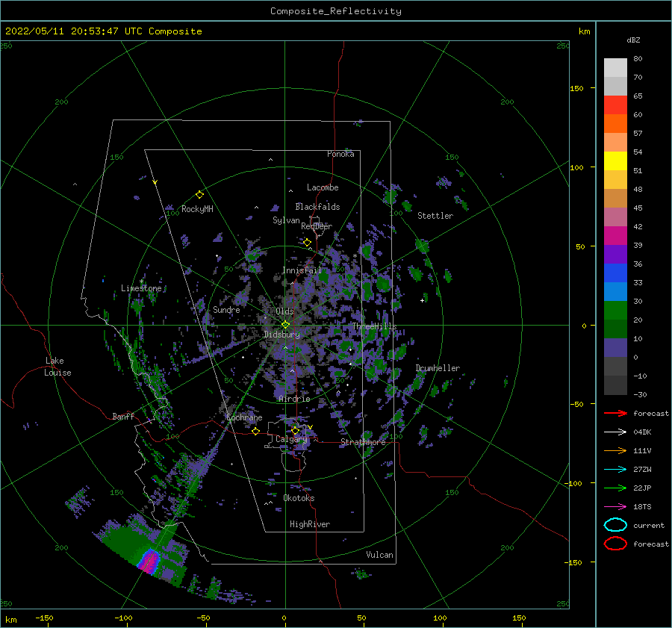Image resolution: width=672 pixels, height=628 pixels.
Task: Click the timestamp 2022/05/11 20:53:47 UTC Composite
Action: tap(104, 31)
